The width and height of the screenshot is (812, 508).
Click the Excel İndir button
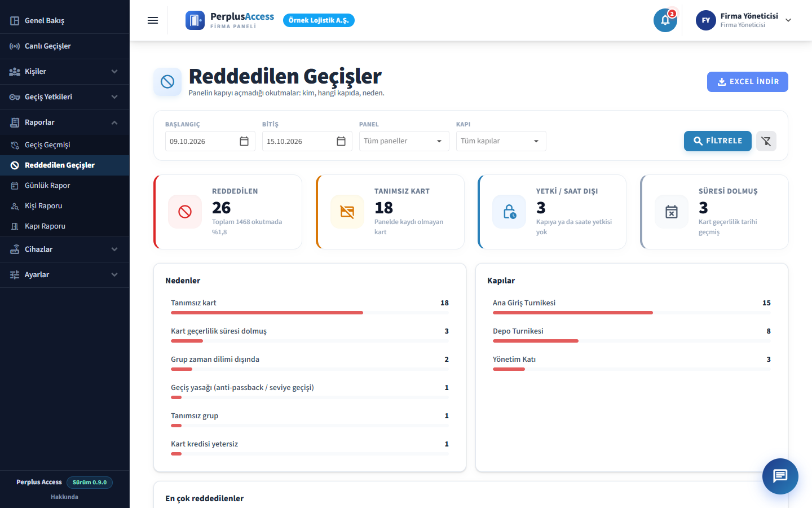748,82
